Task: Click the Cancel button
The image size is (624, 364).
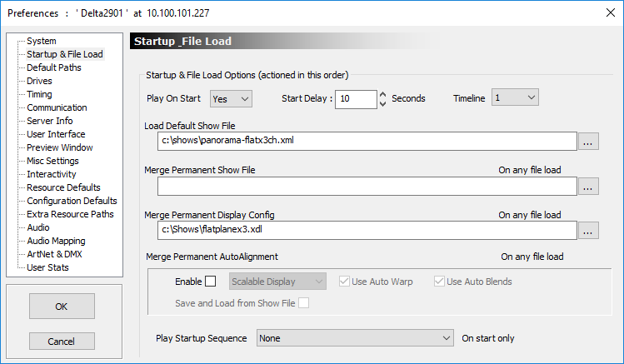Action: click(62, 342)
